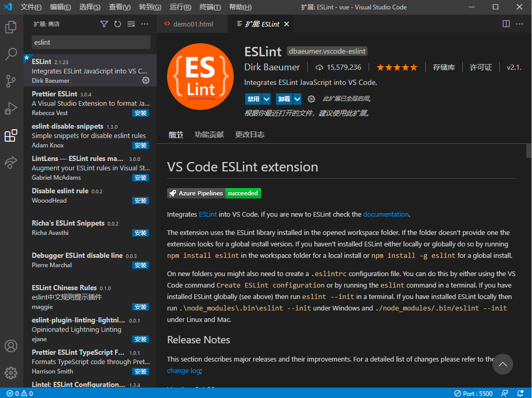Screen dimensions: 532x398
Task: Open the 卸载 dropdown arrow
Action: click(297, 99)
